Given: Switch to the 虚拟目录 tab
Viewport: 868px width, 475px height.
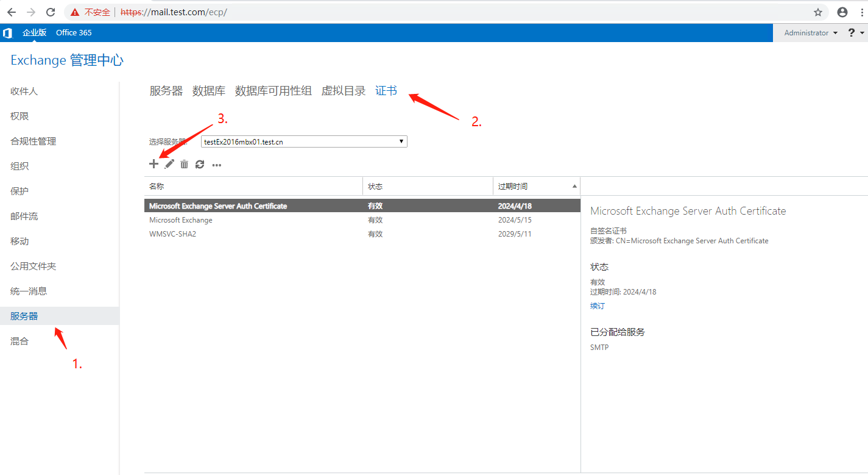Looking at the screenshot, I should coord(344,91).
